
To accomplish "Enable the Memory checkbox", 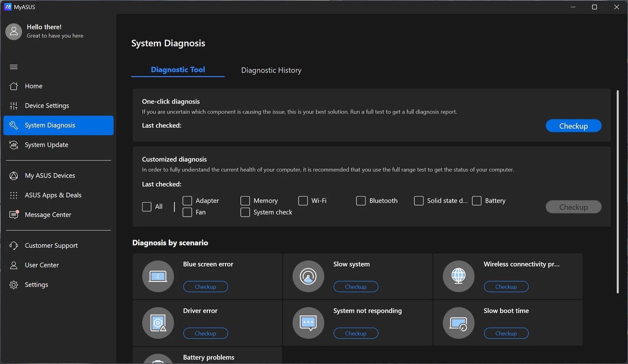I will click(x=245, y=201).
